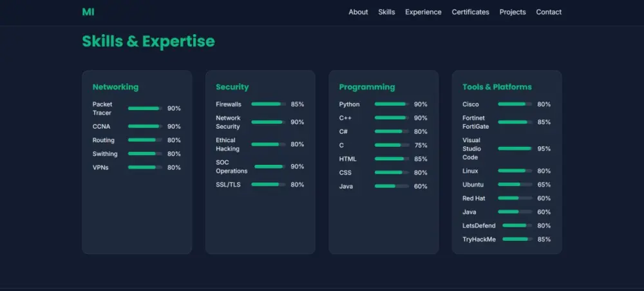644x291 pixels.
Task: Click the Firewalls 85% progress bar
Action: tap(269, 104)
